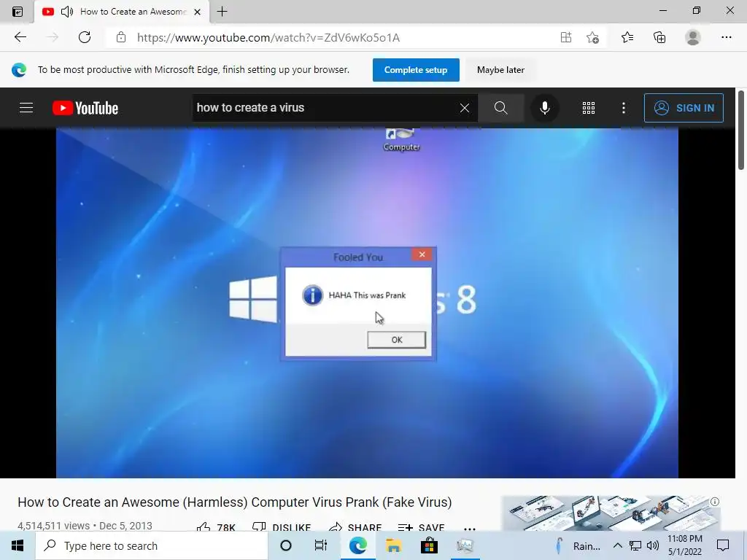Open the Favorites list icon

(x=627, y=37)
